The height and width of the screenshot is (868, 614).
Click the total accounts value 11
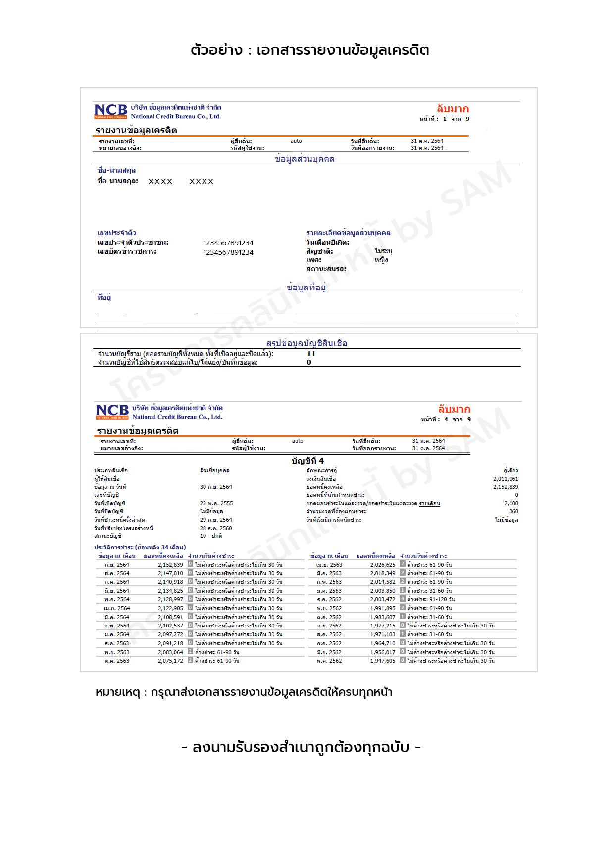(311, 354)
